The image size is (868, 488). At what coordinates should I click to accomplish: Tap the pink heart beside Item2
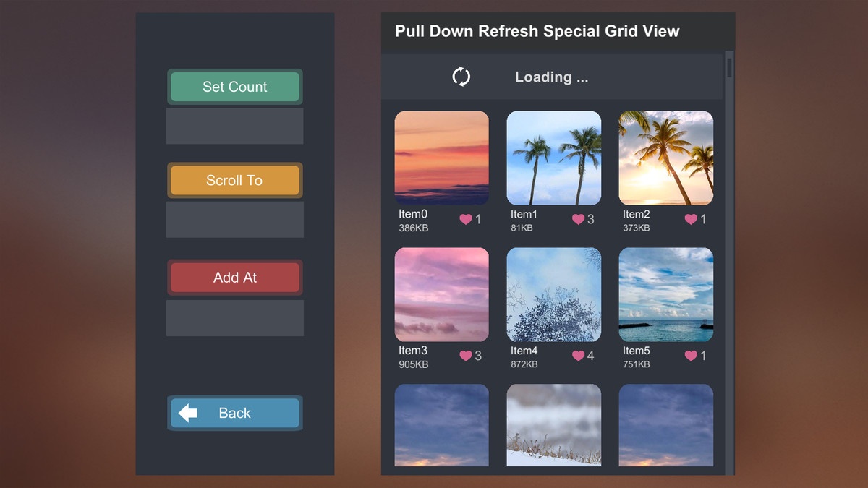tap(690, 219)
